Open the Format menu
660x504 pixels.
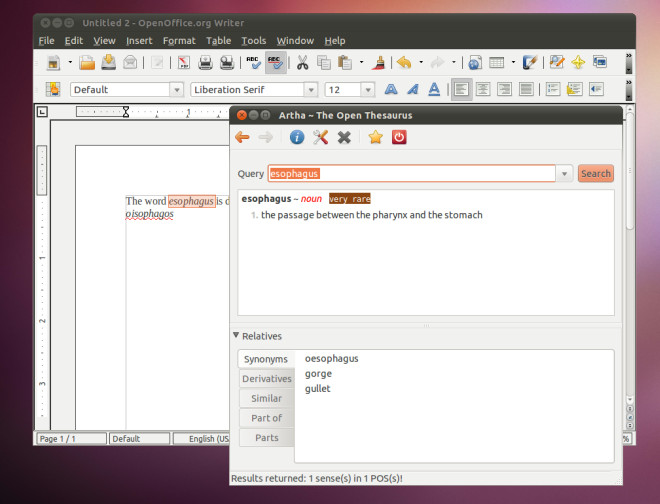click(179, 40)
